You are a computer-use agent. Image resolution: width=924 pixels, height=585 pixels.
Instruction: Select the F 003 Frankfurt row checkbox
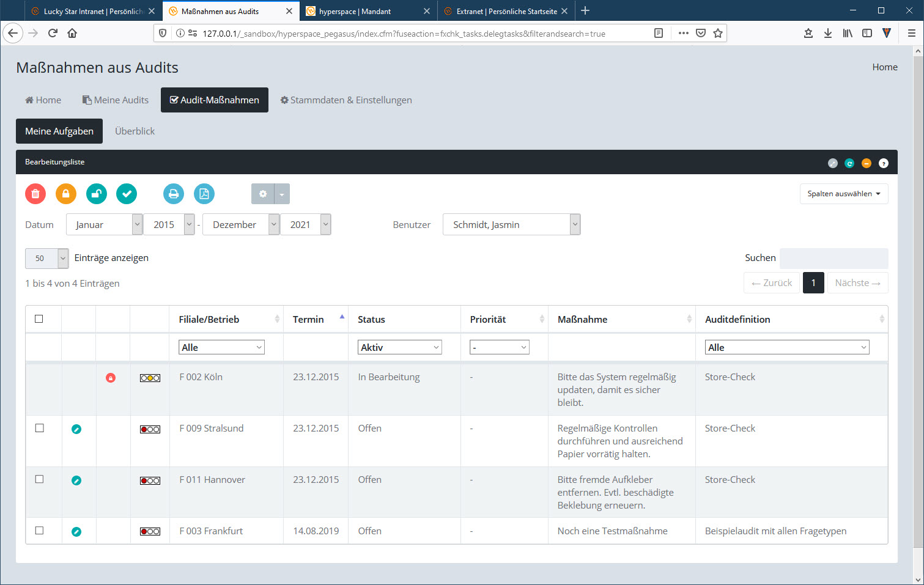(40, 531)
